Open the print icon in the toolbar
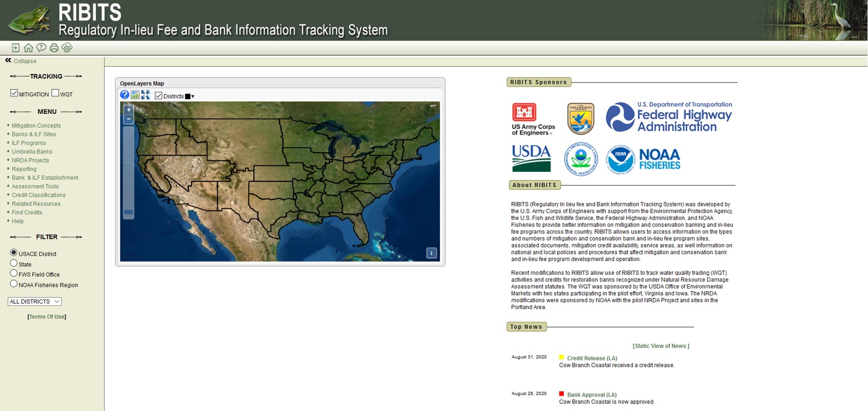The height and width of the screenshot is (411, 868). [54, 48]
